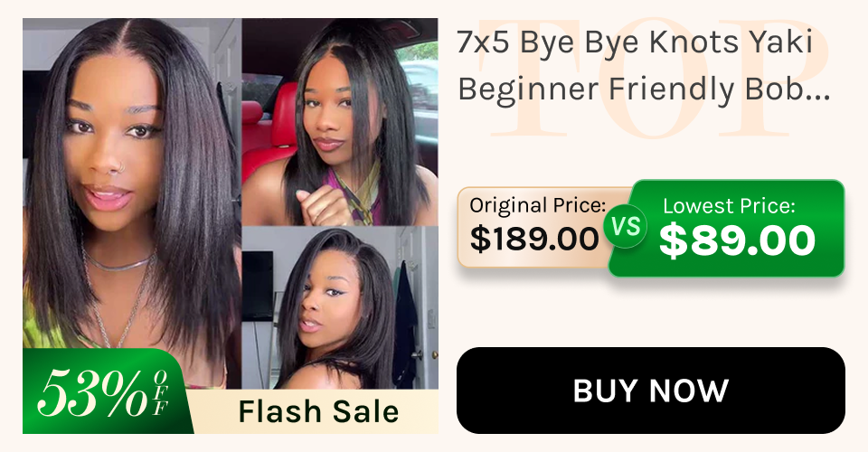The image size is (868, 452).
Task: Select the Original Price beige box
Action: (537, 228)
